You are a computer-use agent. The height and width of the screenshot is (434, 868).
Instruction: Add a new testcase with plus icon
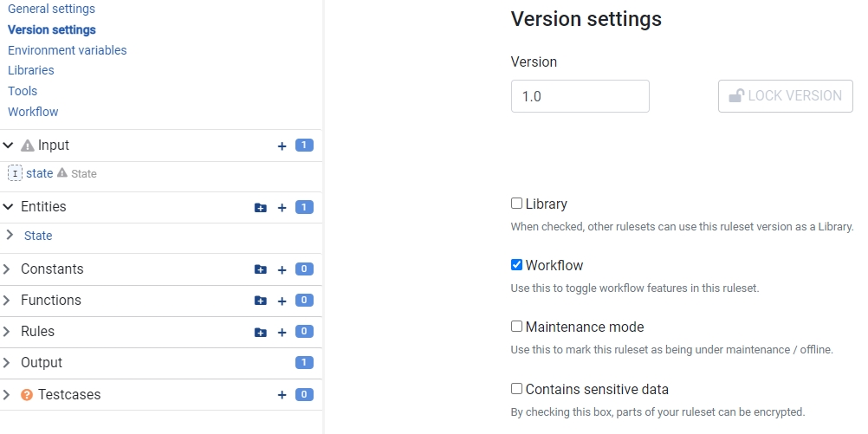pos(282,395)
